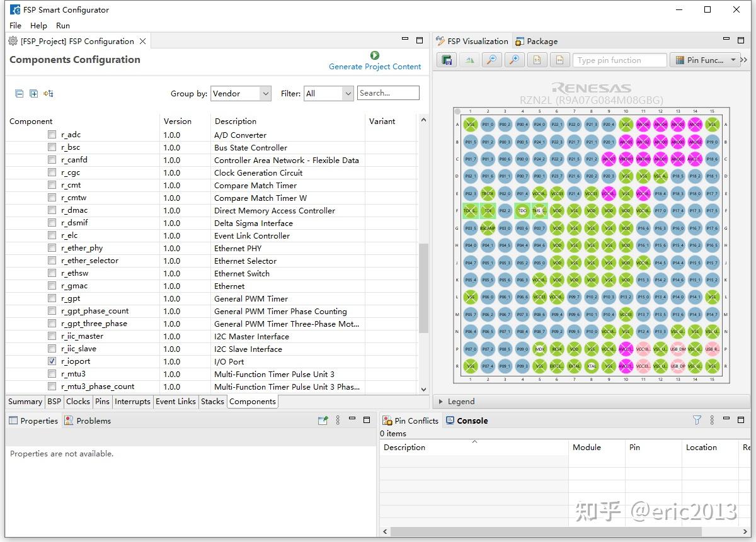Image resolution: width=756 pixels, height=542 pixels.
Task: Click the show-in-tree arrow icon
Action: pos(49,93)
